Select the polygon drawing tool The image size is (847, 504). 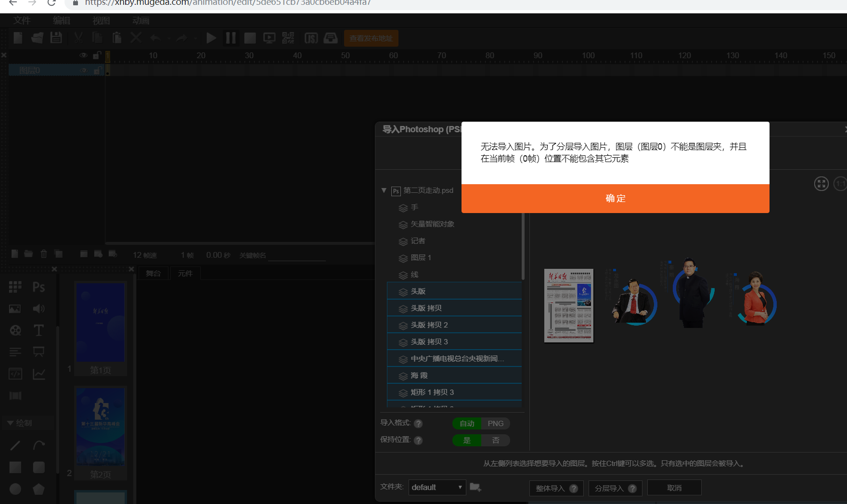(39, 489)
